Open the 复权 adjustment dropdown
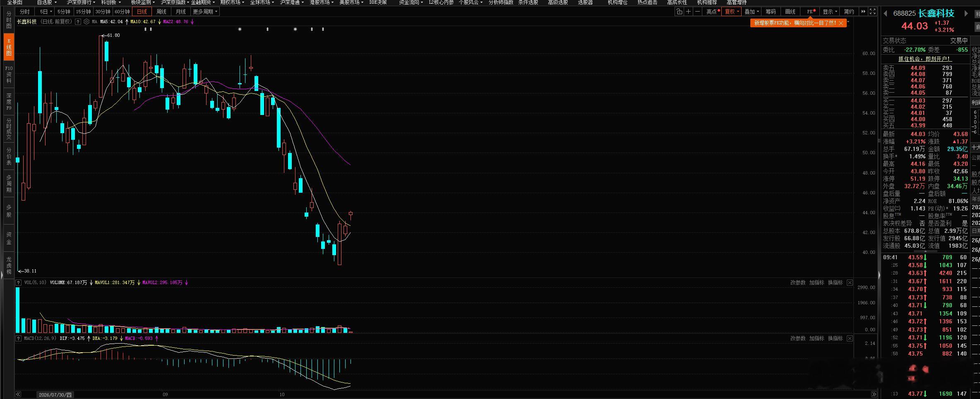Viewport: 980px width, 399px height. [x=732, y=12]
